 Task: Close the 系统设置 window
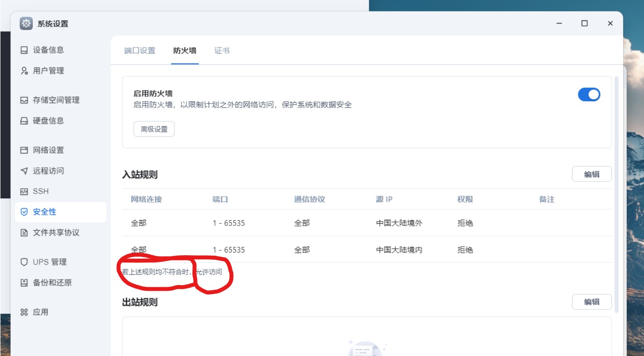coord(610,24)
